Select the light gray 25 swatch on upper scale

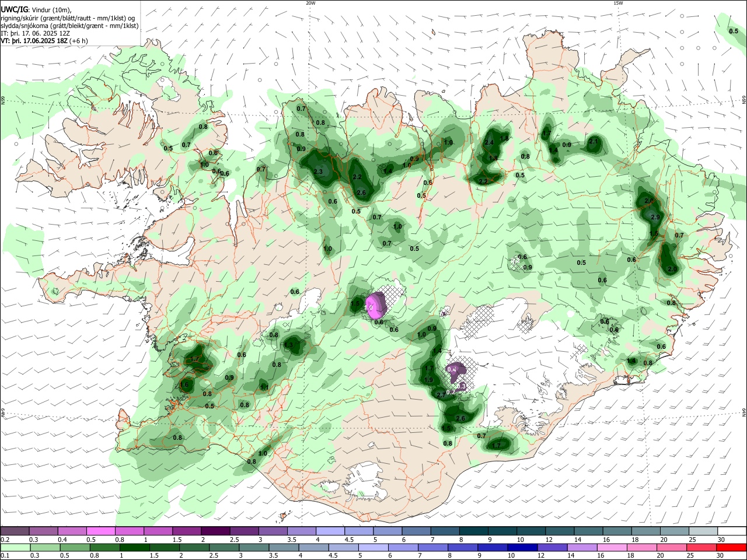pyautogui.click(x=703, y=531)
